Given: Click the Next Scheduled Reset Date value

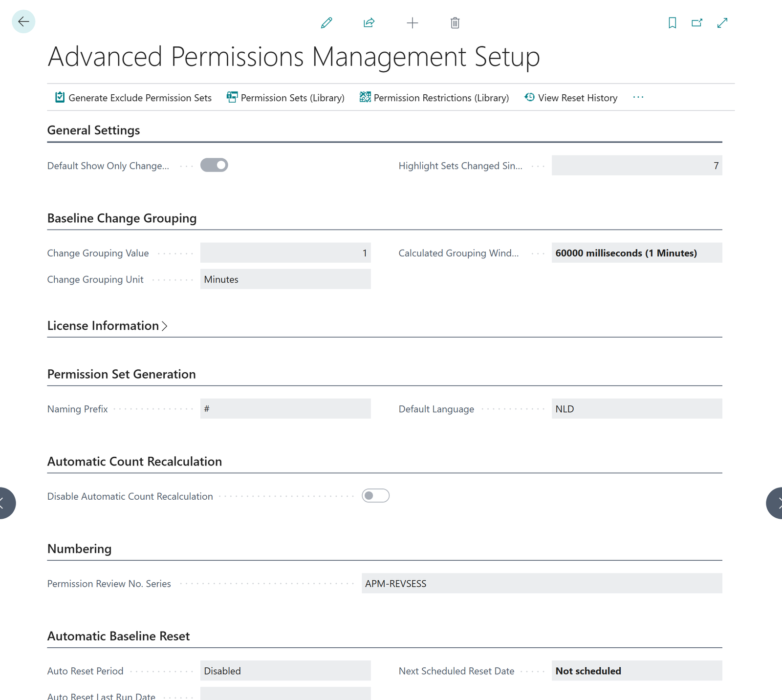Looking at the screenshot, I should tap(637, 671).
